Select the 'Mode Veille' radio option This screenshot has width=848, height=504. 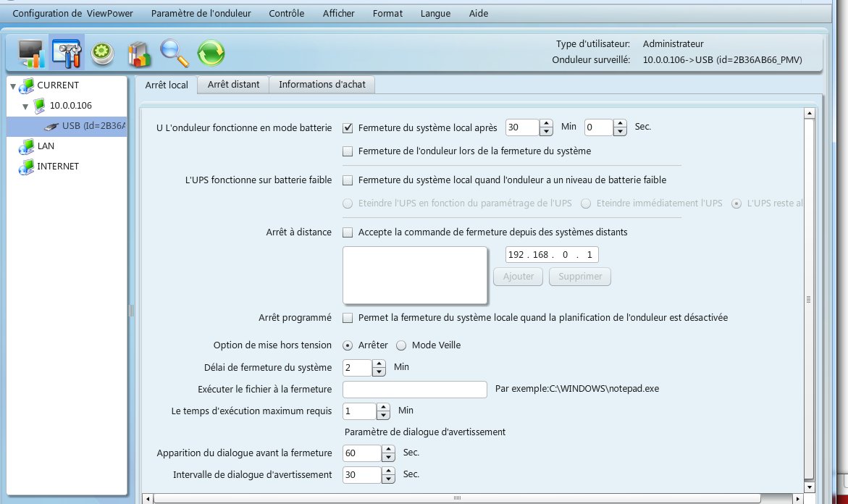401,345
